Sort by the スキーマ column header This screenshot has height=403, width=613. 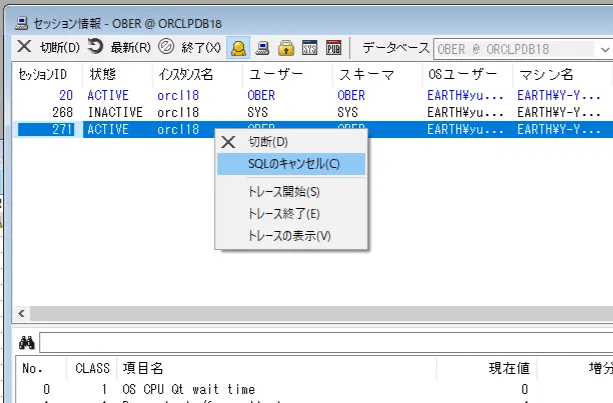[x=377, y=74]
